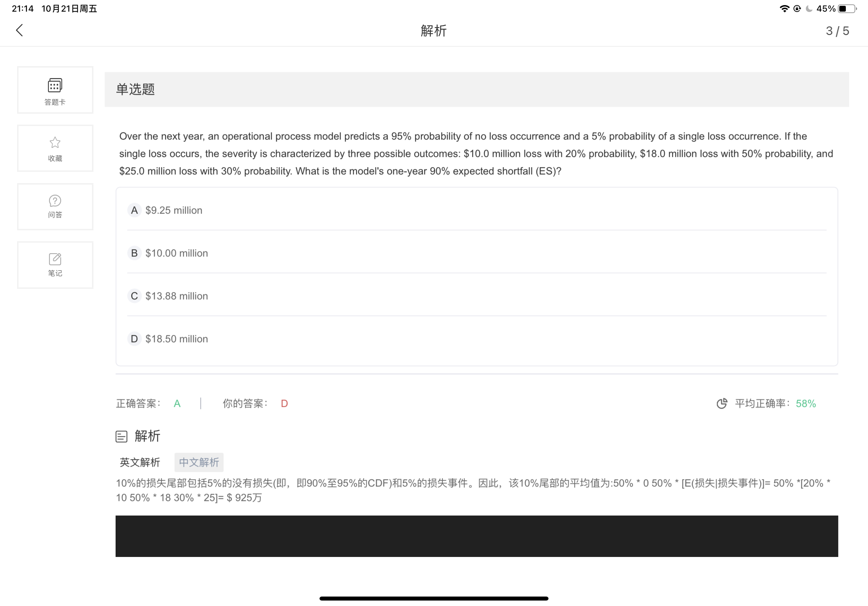868x606 pixels.
Task: Tap the battery indicator icon
Action: pyautogui.click(x=847, y=9)
